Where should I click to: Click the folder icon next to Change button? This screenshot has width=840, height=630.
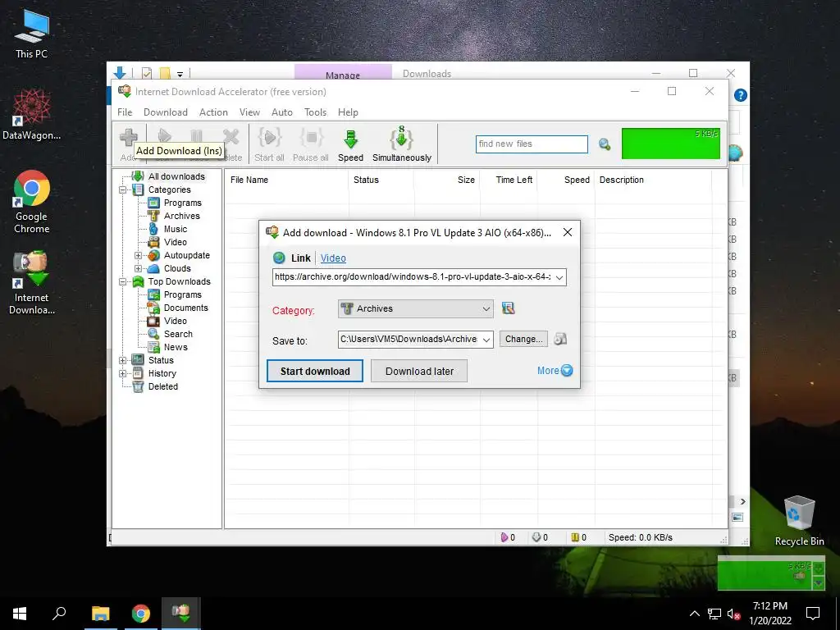559,339
